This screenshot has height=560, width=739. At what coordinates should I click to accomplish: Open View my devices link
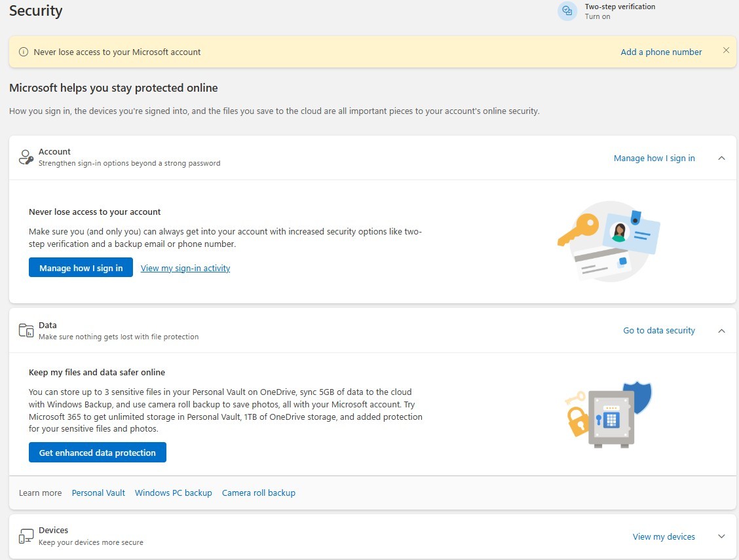pos(664,536)
